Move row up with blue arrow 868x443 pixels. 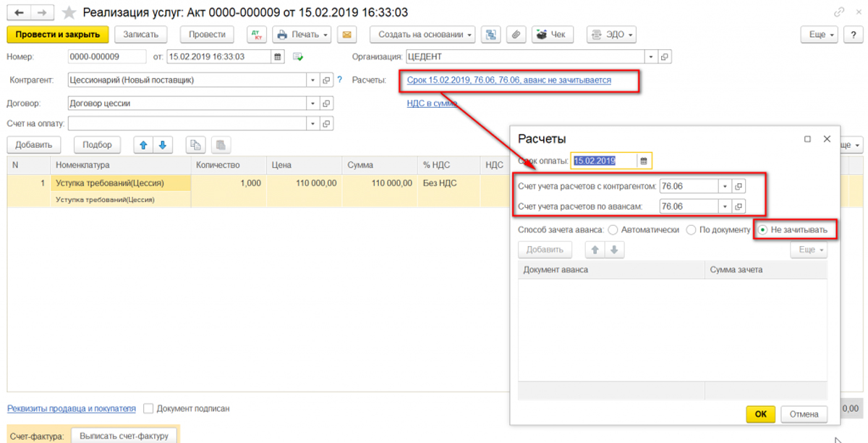pyautogui.click(x=143, y=145)
